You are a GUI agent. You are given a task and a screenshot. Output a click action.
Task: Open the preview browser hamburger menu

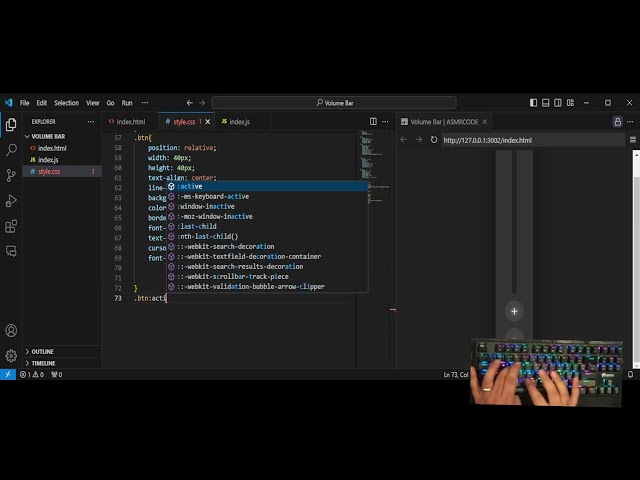pos(633,140)
